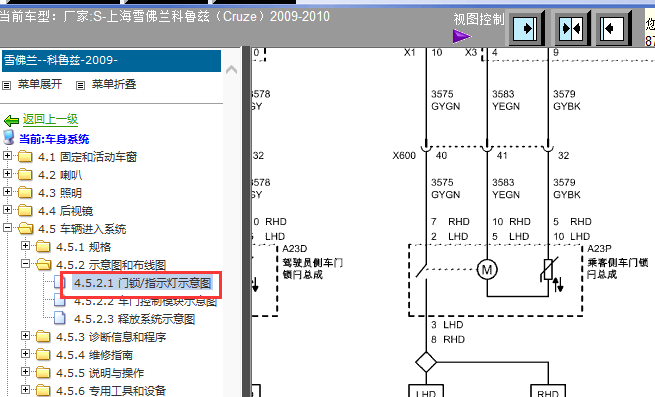Click the folder icon of 4.5.1 规格
This screenshot has height=397, width=655.
43,247
